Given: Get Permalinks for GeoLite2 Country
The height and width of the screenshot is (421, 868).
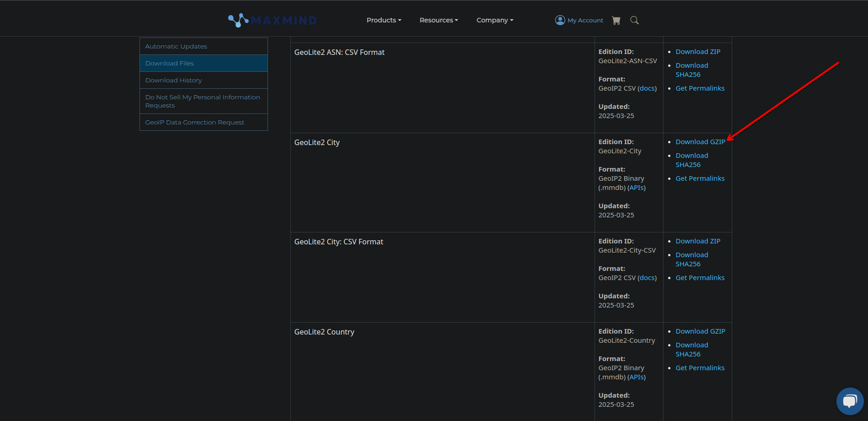Looking at the screenshot, I should tap(700, 368).
